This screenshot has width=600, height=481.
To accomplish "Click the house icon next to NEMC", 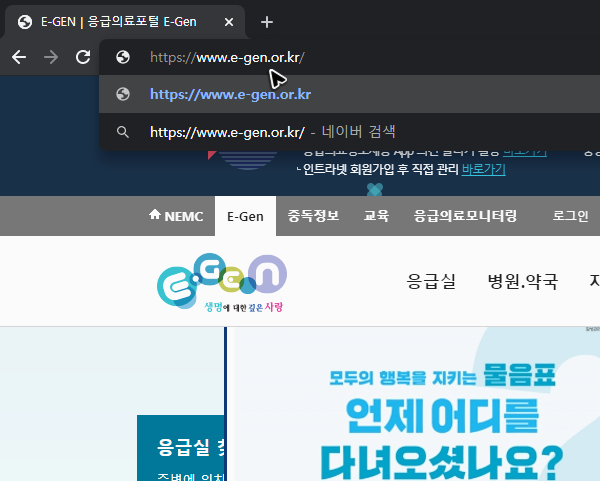I will tap(155, 214).
